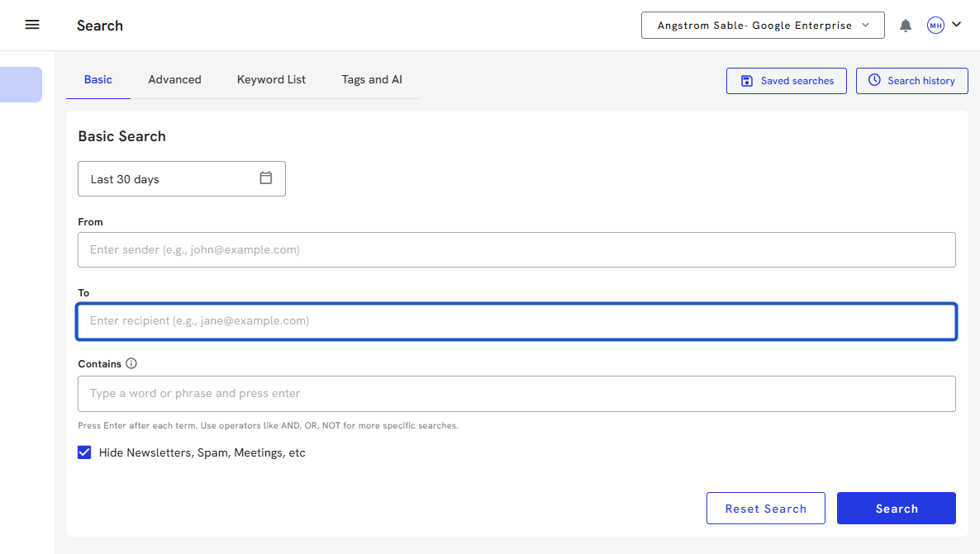Image resolution: width=980 pixels, height=554 pixels.
Task: Switch to the Keyword List tab
Action: 271,80
